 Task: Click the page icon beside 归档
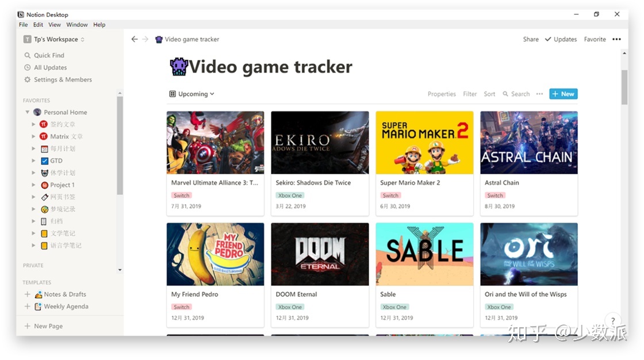tap(44, 221)
